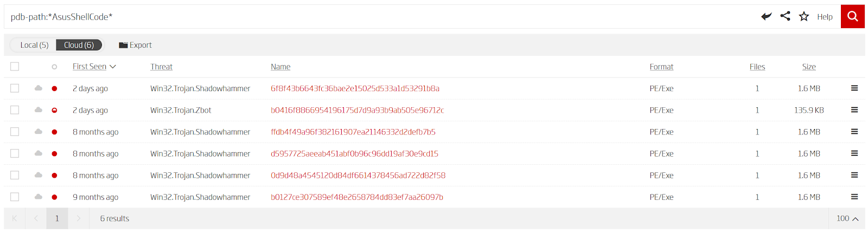Click the share icon near Help

coord(785,16)
